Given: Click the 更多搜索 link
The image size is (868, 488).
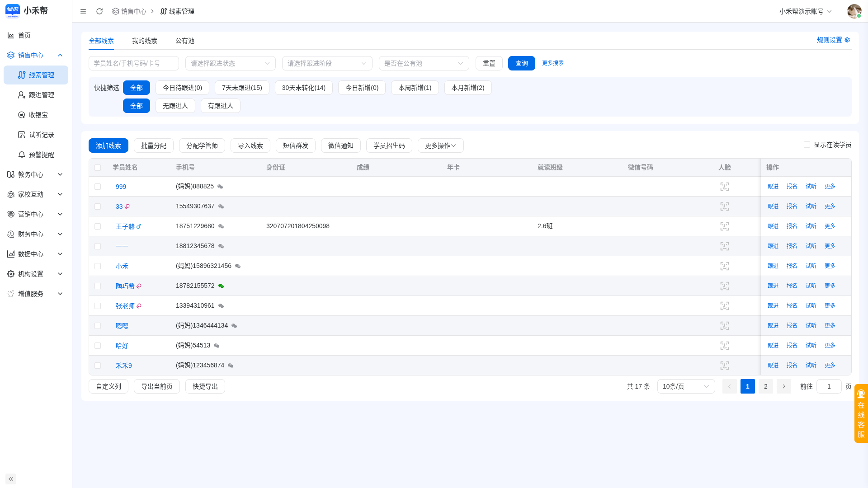Looking at the screenshot, I should 553,63.
